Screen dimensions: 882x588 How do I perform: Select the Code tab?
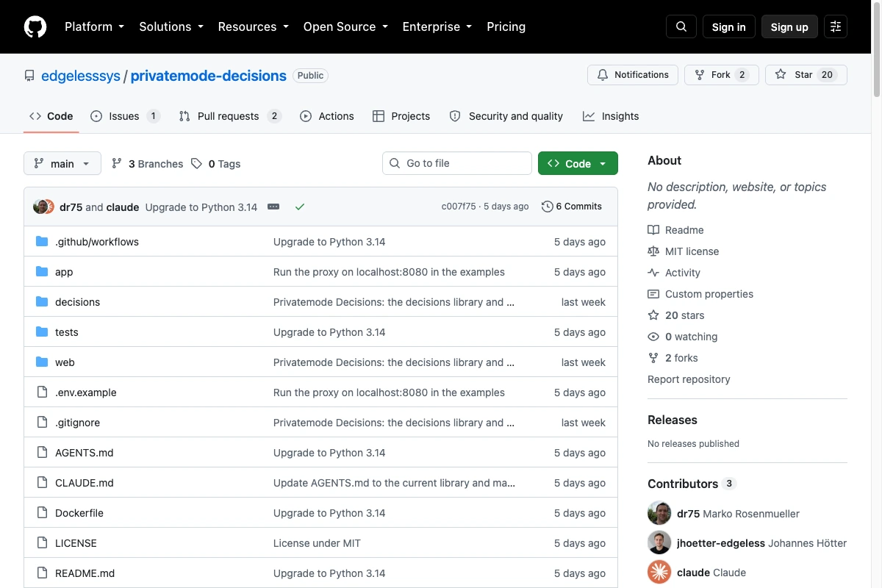tap(51, 116)
